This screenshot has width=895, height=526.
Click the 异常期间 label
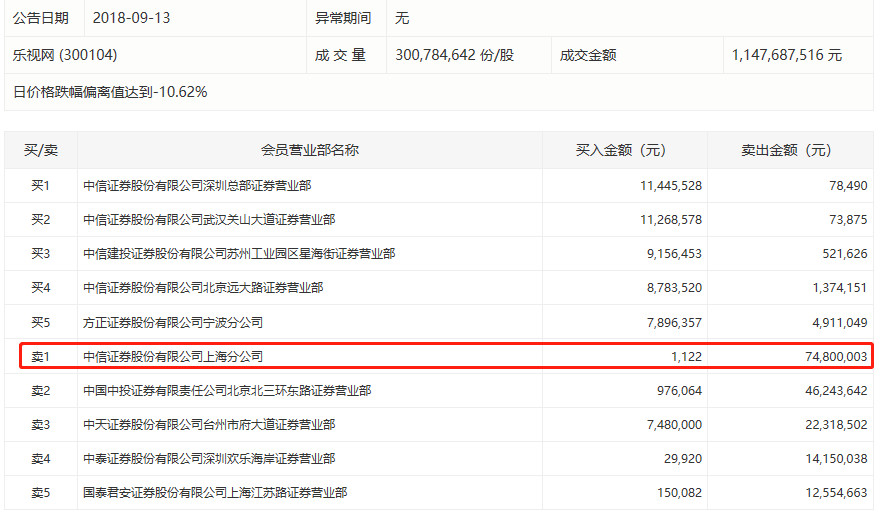343,18
